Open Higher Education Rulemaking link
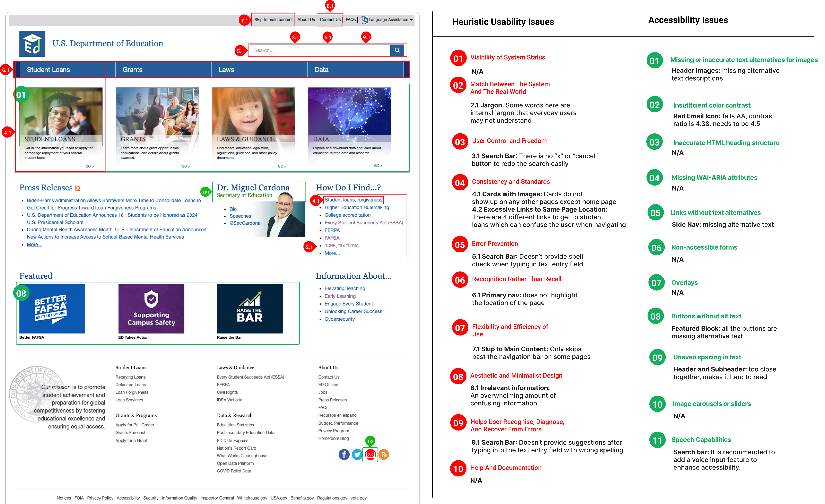825x504 pixels. coord(357,208)
